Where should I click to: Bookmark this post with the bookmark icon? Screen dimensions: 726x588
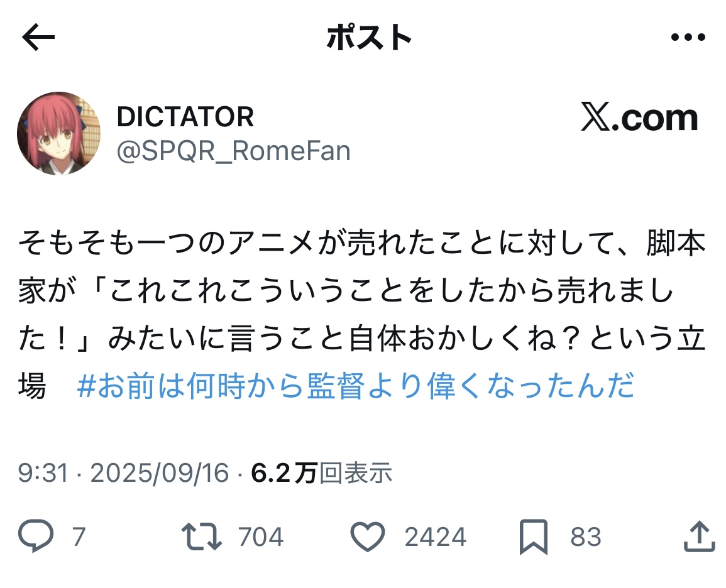[x=534, y=536]
